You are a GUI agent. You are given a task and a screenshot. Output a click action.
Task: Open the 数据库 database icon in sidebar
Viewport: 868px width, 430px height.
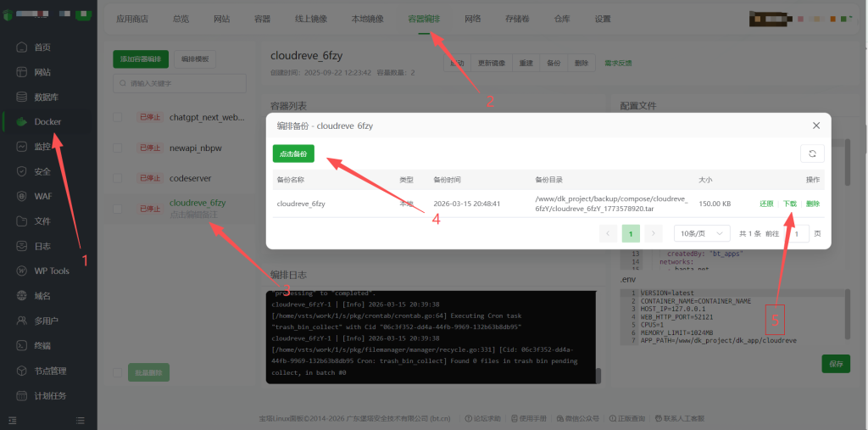click(23, 97)
